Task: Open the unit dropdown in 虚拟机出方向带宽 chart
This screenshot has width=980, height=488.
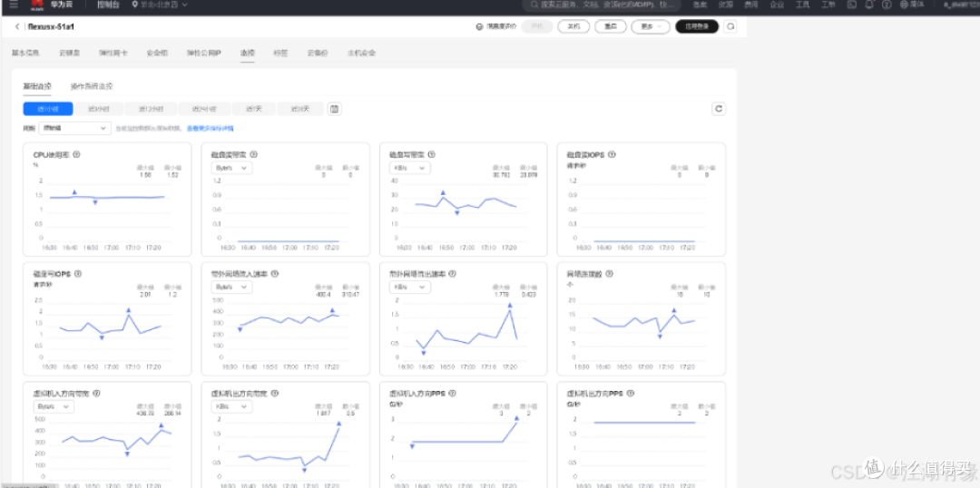Action: coord(232,406)
